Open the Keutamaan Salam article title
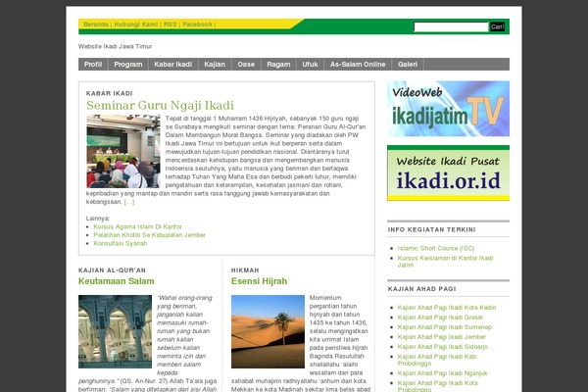The height and width of the screenshot is (392, 588). [x=117, y=281]
